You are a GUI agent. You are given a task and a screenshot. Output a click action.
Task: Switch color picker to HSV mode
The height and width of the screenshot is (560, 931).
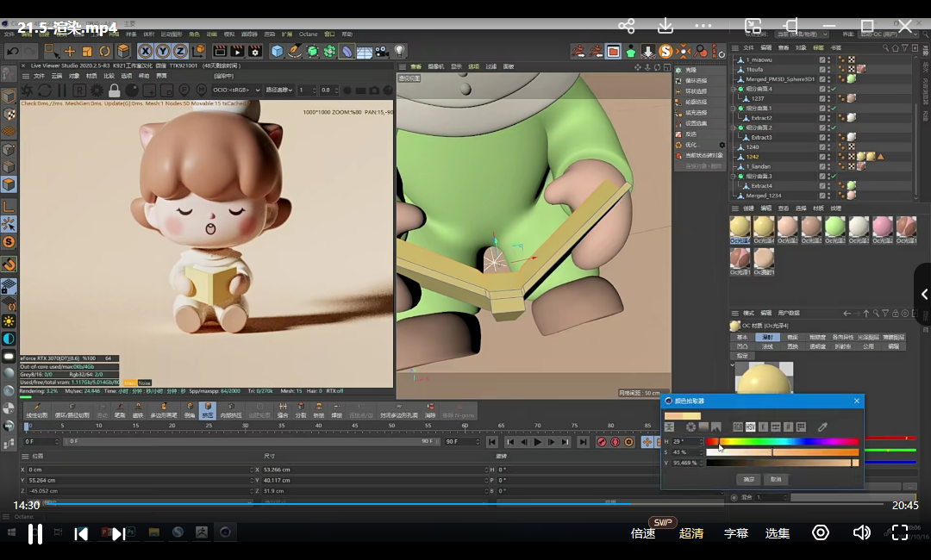point(751,427)
